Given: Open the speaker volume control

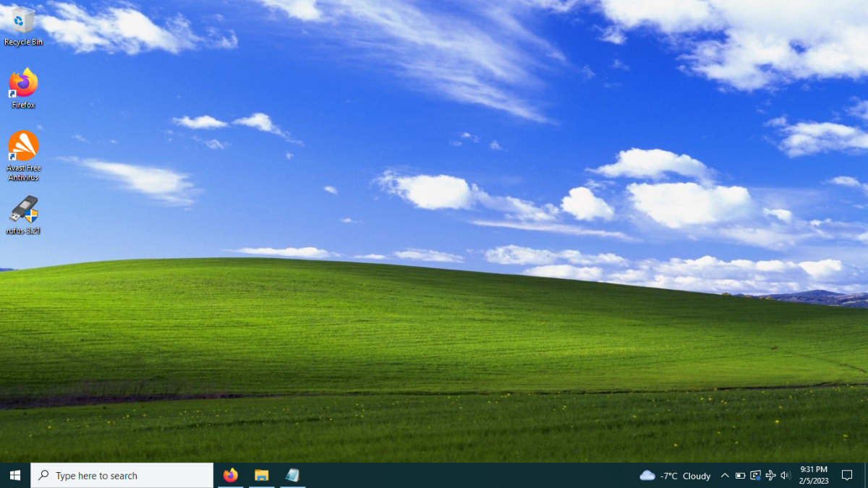Looking at the screenshot, I should (786, 475).
